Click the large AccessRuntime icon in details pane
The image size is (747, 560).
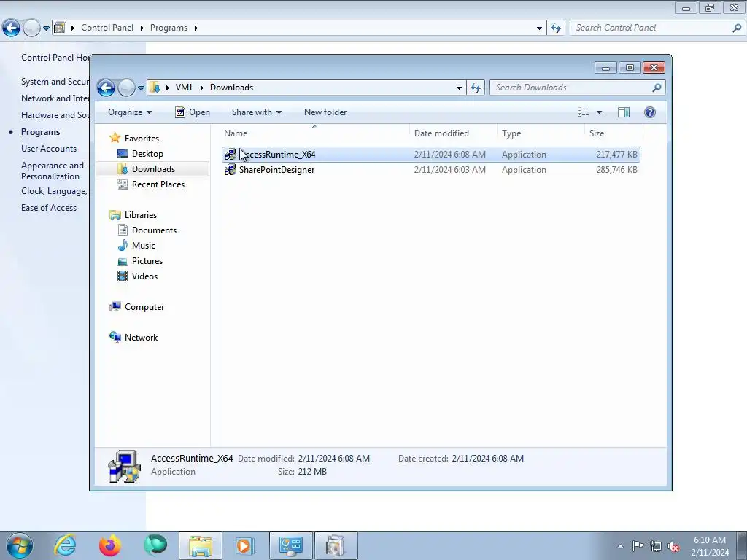[x=124, y=466]
